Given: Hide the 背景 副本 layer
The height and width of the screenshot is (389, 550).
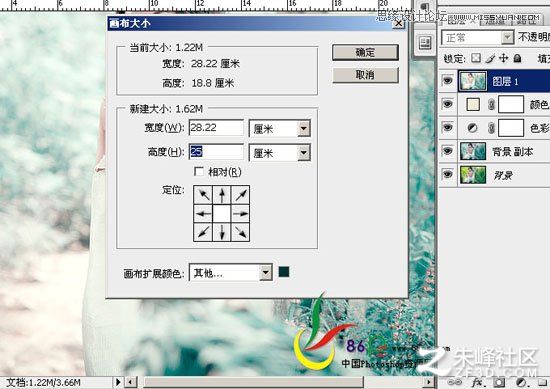Looking at the screenshot, I should coord(448,151).
